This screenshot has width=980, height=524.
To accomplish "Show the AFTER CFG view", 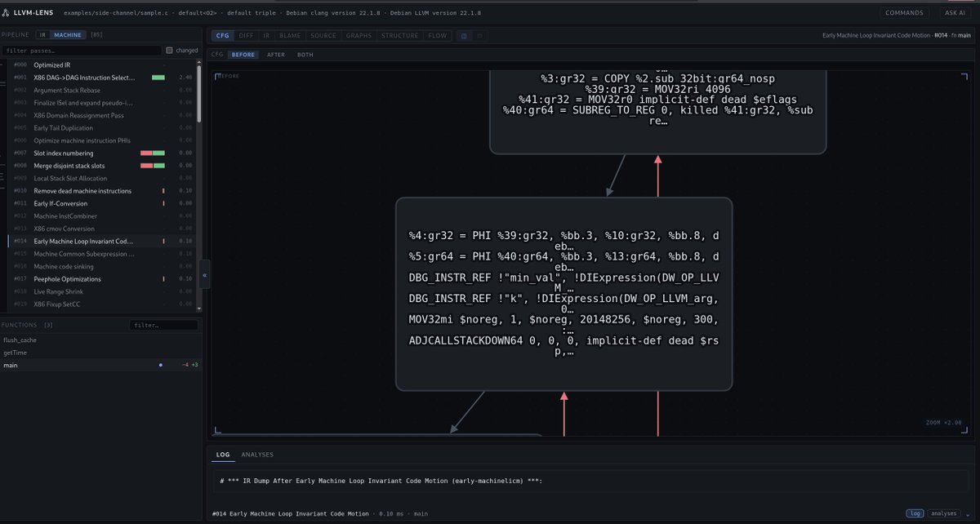I will (x=276, y=55).
